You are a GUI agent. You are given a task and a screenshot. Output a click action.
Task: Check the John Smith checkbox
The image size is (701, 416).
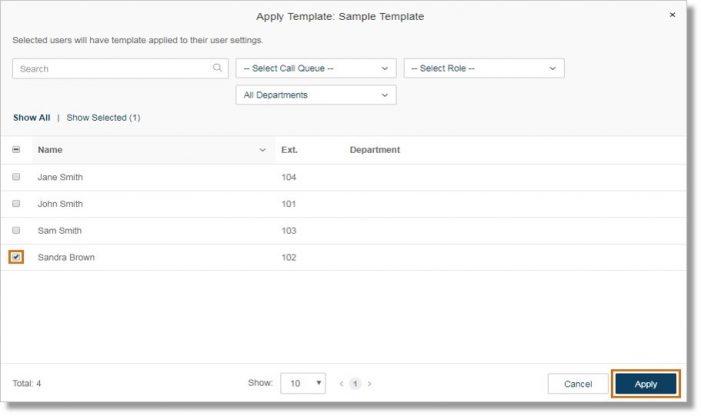point(16,204)
